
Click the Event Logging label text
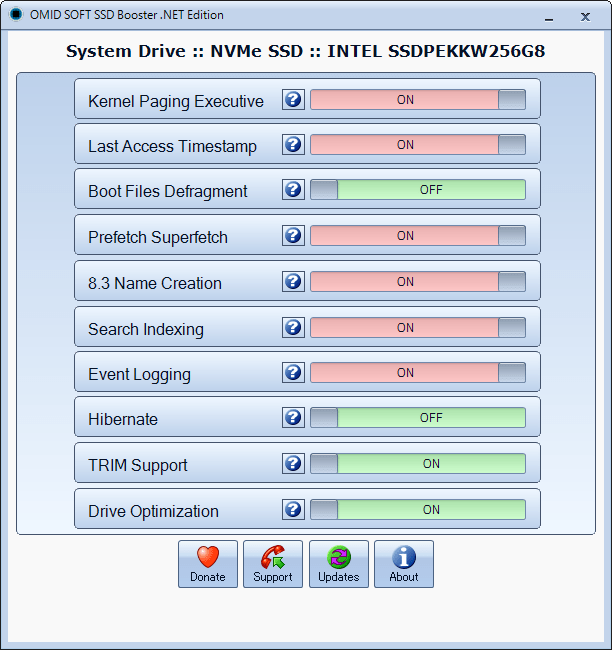(x=139, y=375)
